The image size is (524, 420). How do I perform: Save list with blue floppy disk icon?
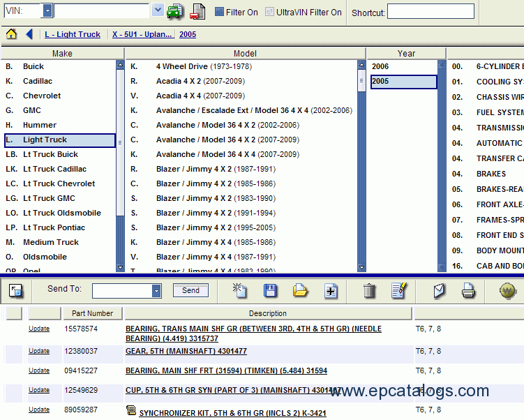tap(270, 291)
